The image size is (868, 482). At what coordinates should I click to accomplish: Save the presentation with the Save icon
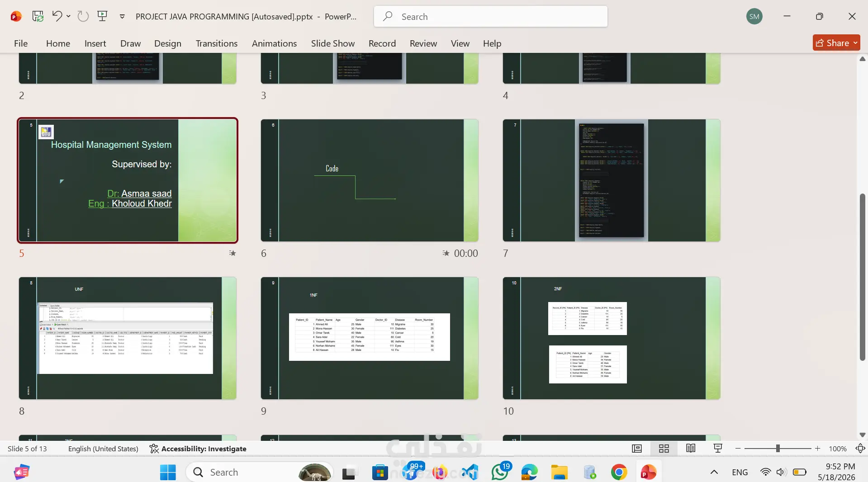click(x=38, y=17)
